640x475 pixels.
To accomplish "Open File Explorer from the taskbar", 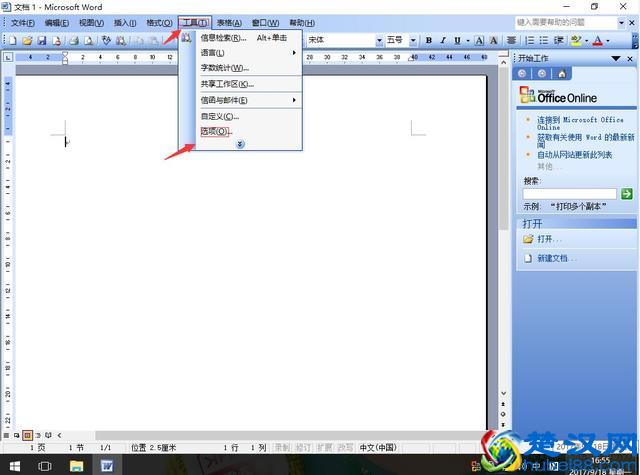I will pyautogui.click(x=76, y=466).
